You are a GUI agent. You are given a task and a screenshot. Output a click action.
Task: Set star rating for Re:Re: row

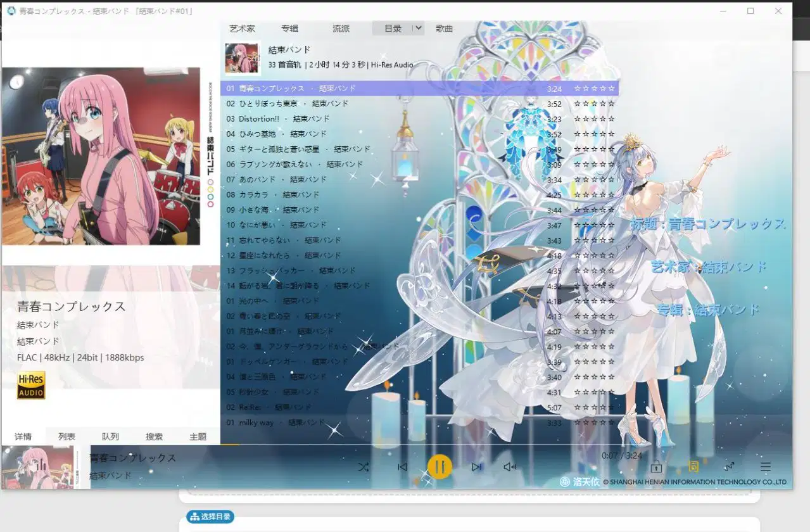(594, 408)
